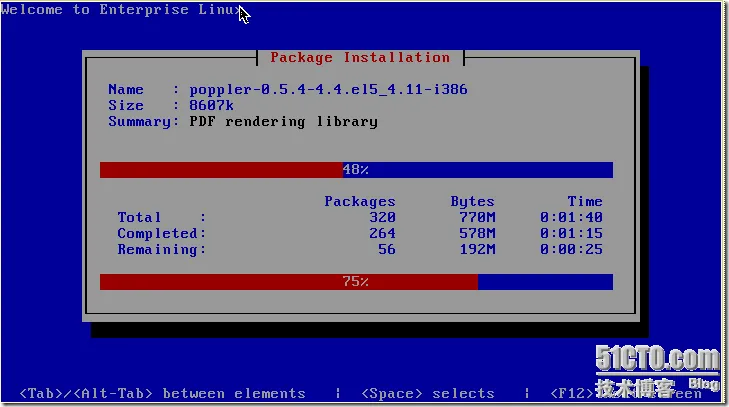The height and width of the screenshot is (407, 729).
Task: Click remaining bytes value 192M
Action: click(477, 250)
